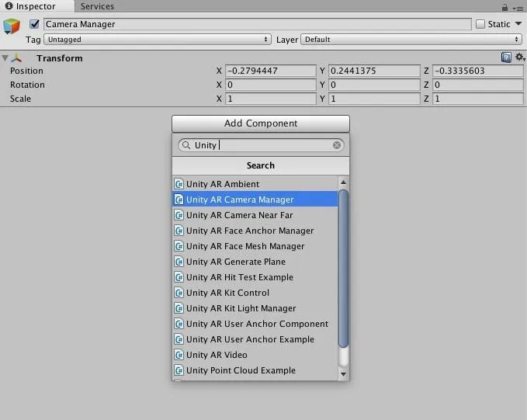The height and width of the screenshot is (420, 527).
Task: Choose Unity AR Generate Plane
Action: click(x=255, y=262)
